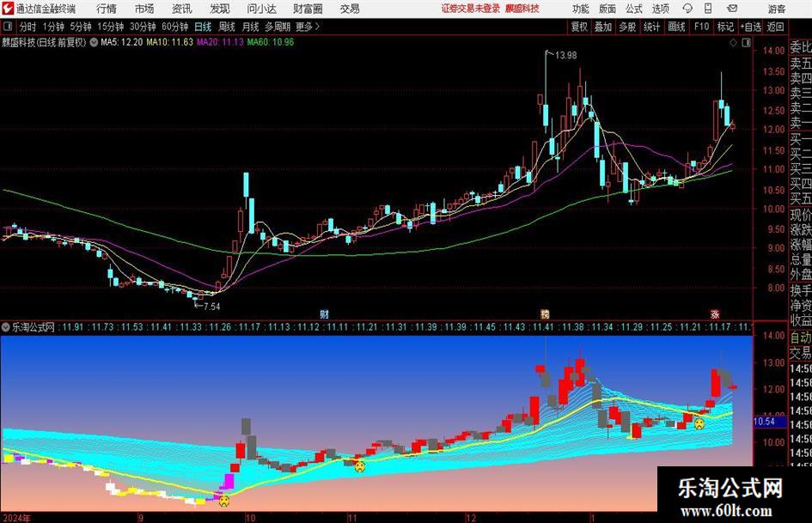
Task: Click the 财 event marker under the chart
Action: pos(324,313)
